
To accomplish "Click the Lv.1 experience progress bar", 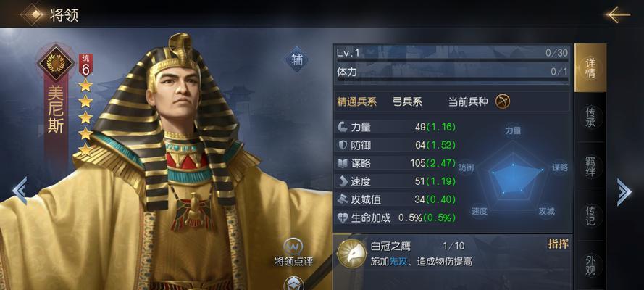I will (452, 60).
